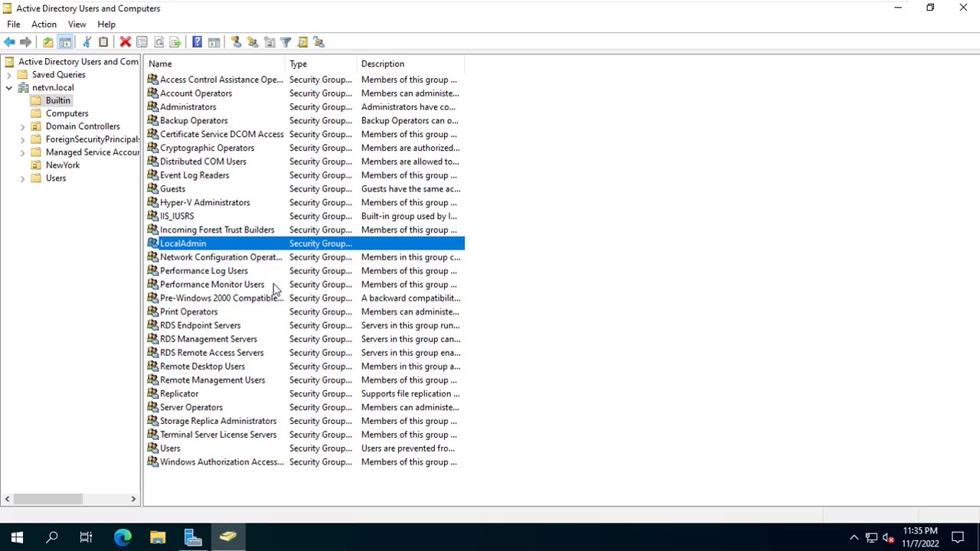
Task: Open taskbar Search
Action: click(x=52, y=537)
